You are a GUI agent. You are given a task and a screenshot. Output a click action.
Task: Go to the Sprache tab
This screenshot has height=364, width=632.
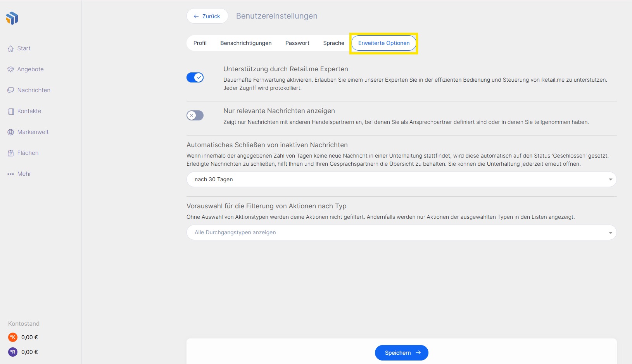333,43
